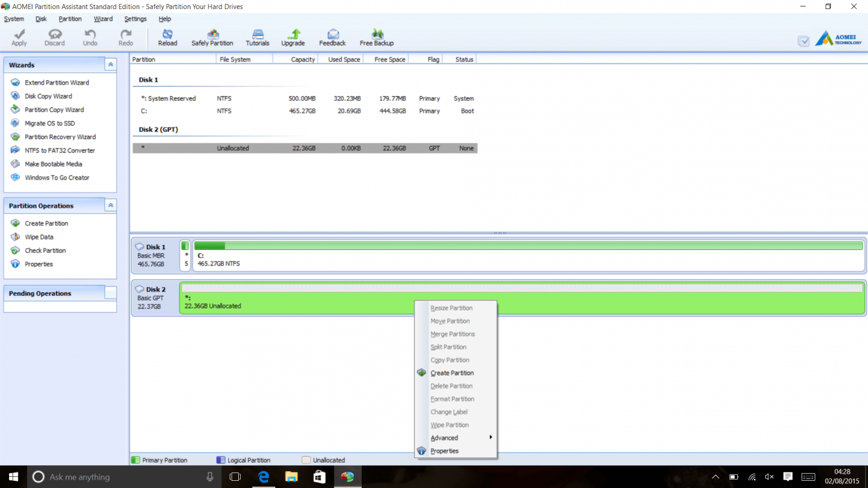Open the Help menu
The width and height of the screenshot is (868, 488).
click(165, 19)
